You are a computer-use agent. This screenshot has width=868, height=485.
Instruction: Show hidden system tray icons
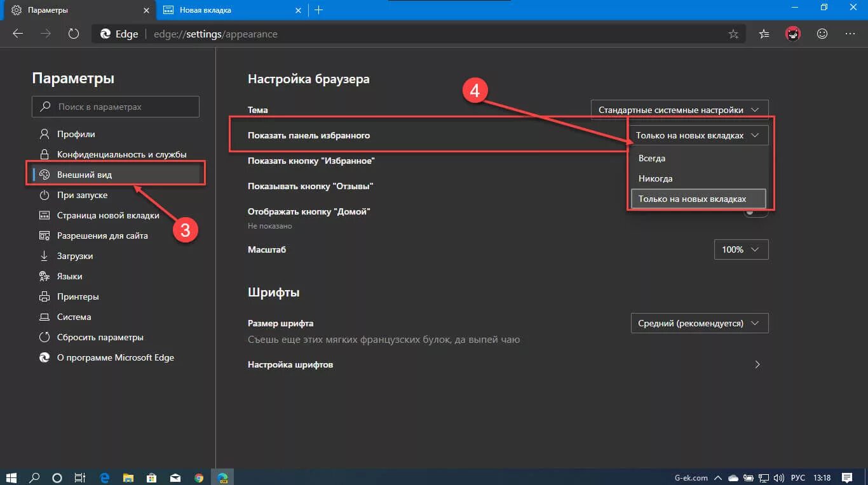718,477
